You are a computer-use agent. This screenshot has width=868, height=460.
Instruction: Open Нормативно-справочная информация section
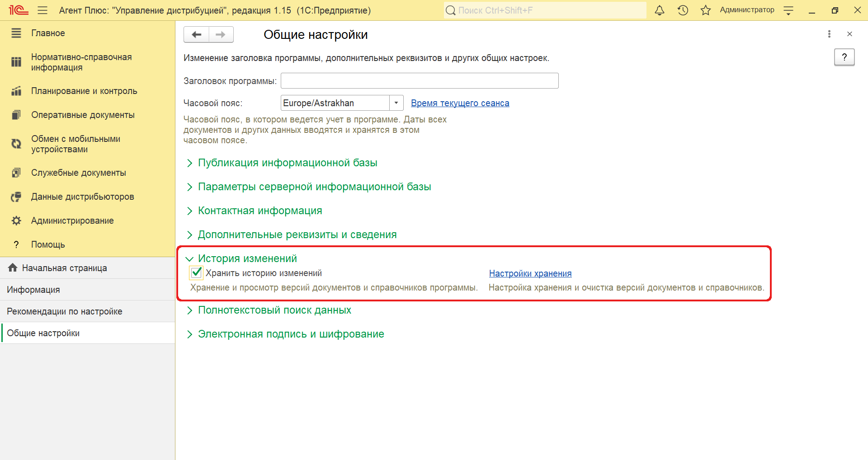81,62
